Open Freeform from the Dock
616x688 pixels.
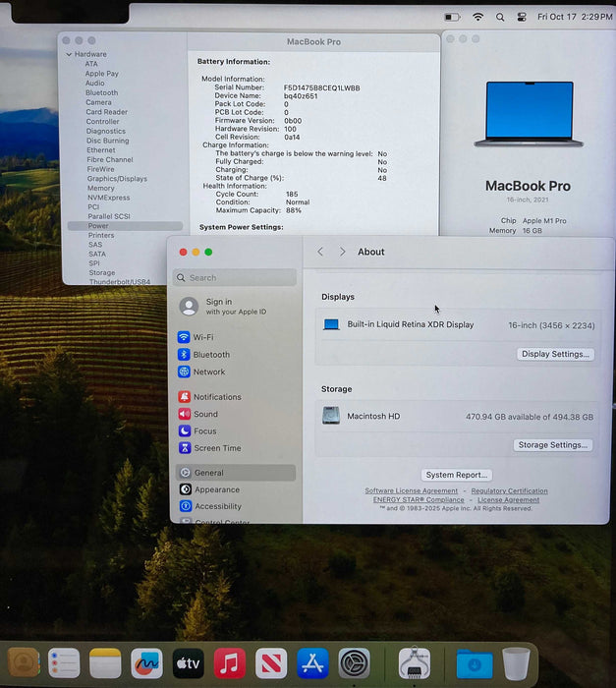click(146, 663)
